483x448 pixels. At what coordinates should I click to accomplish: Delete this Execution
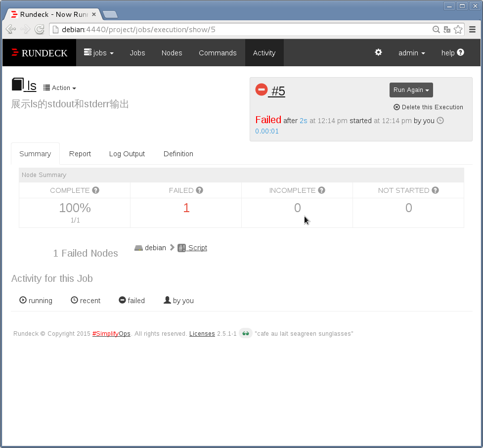(x=428, y=107)
